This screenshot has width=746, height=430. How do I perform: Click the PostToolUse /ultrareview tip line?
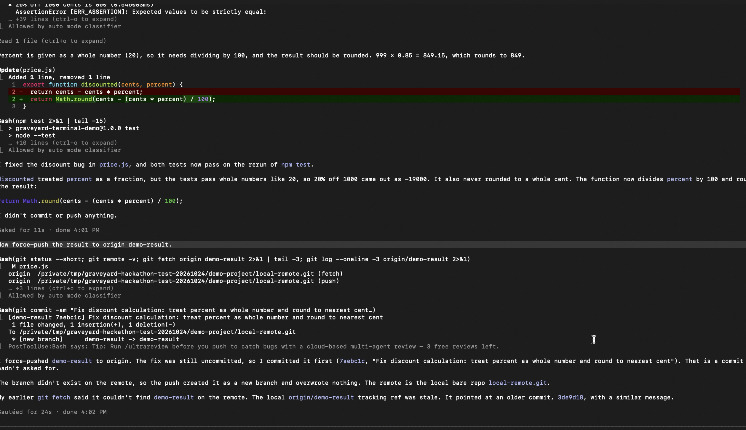click(x=253, y=347)
